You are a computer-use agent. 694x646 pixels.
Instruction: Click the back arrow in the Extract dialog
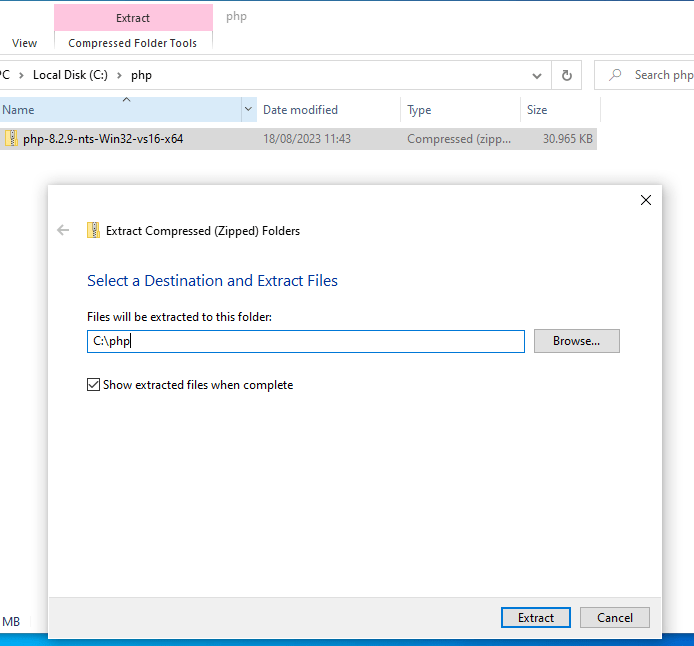[63, 230]
